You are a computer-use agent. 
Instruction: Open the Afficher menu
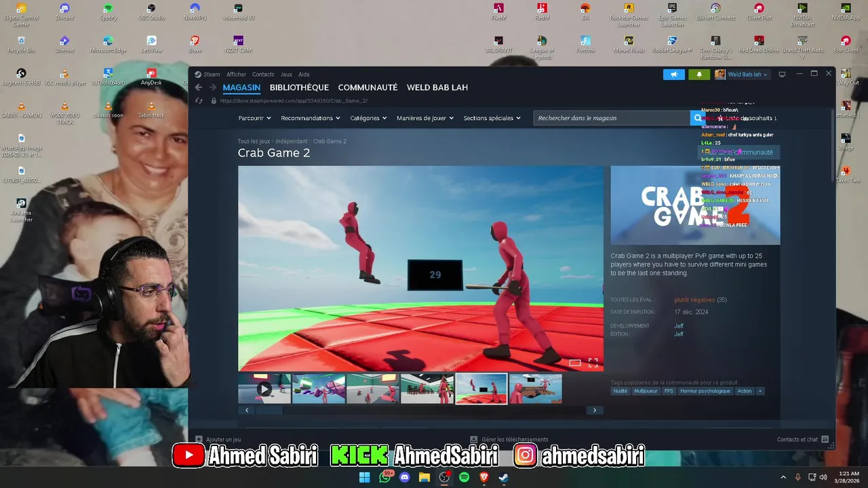[x=236, y=75]
